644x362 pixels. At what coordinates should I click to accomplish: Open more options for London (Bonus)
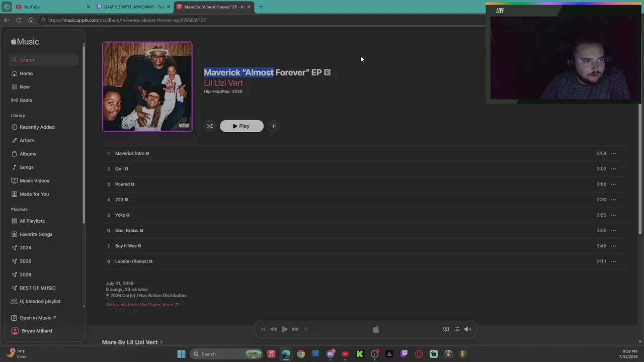613,261
